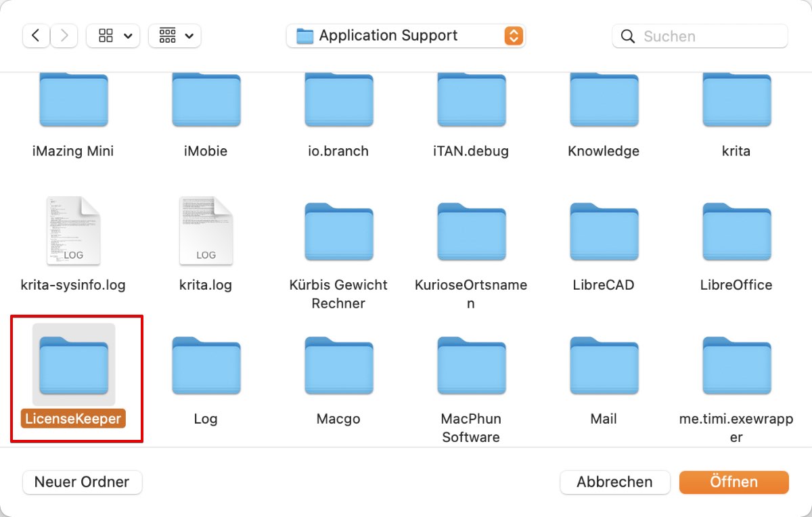The width and height of the screenshot is (812, 517).
Task: Click the Abbrechen button
Action: [x=614, y=482]
